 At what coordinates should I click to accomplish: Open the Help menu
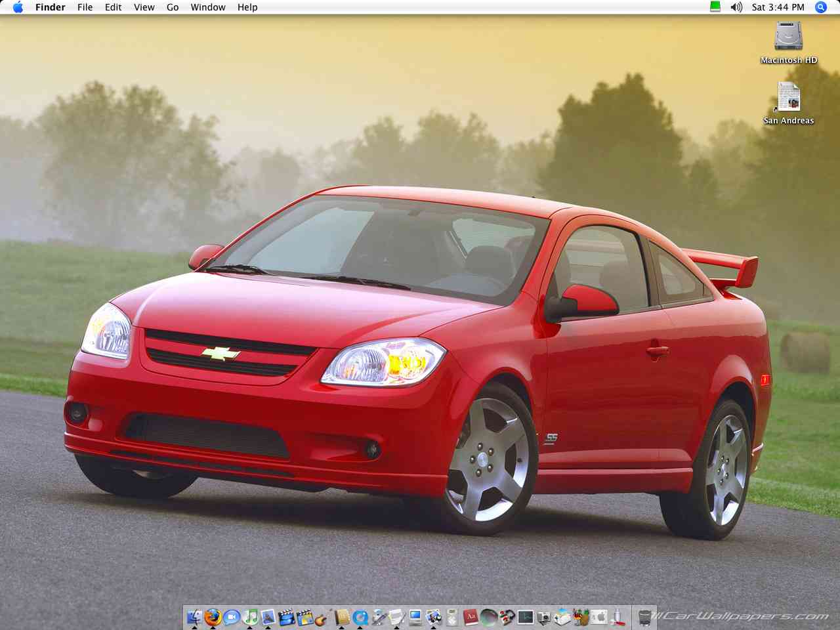247,7
